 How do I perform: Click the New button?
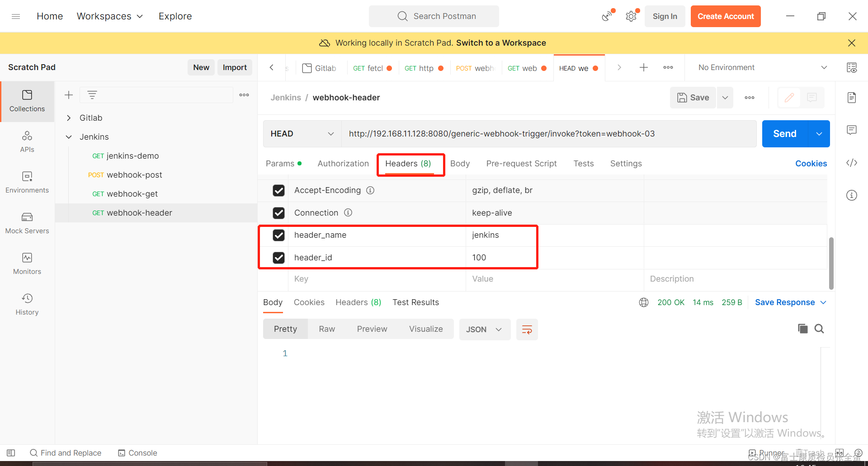coord(201,67)
